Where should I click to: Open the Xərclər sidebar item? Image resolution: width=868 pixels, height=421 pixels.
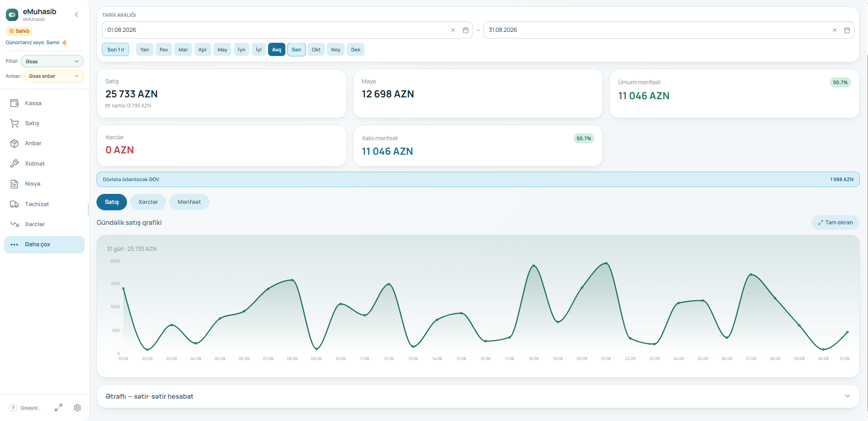pos(44,224)
